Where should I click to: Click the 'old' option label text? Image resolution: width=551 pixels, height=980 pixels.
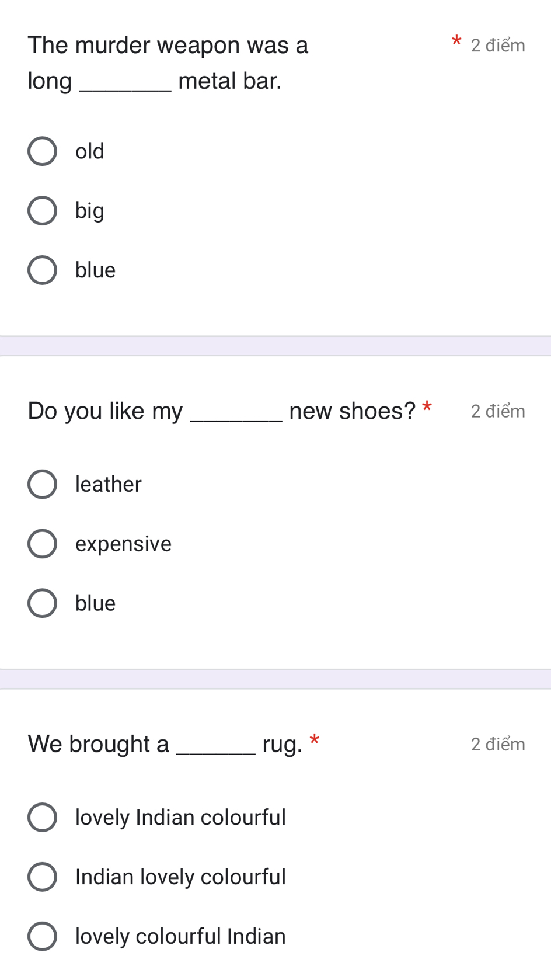click(x=90, y=151)
